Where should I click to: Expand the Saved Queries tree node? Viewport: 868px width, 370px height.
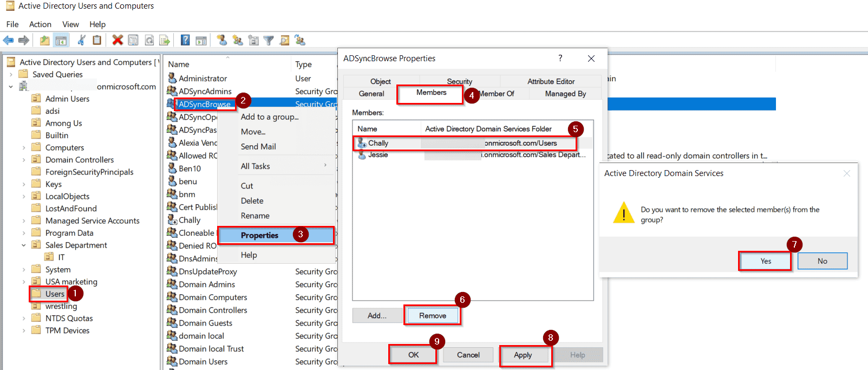11,74
